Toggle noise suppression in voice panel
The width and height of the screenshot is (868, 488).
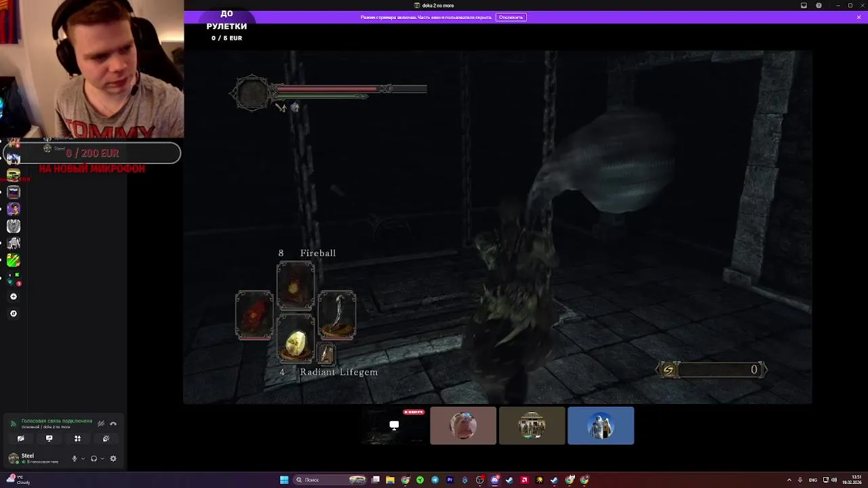[101, 424]
